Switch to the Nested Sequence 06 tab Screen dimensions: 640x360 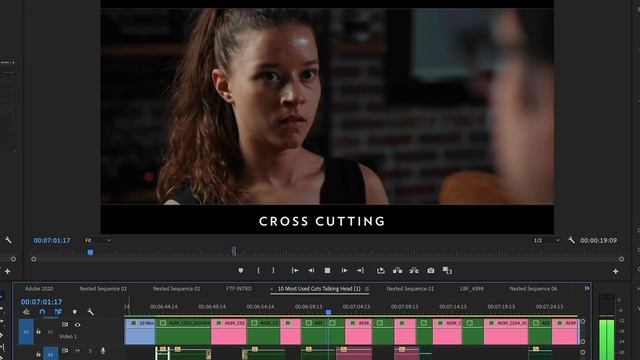533,289
